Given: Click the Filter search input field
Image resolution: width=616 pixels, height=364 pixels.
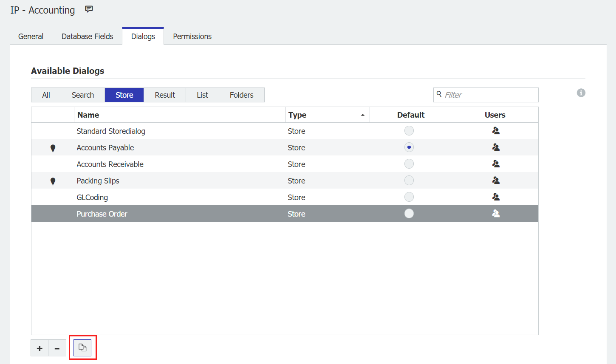Looking at the screenshot, I should click(489, 95).
